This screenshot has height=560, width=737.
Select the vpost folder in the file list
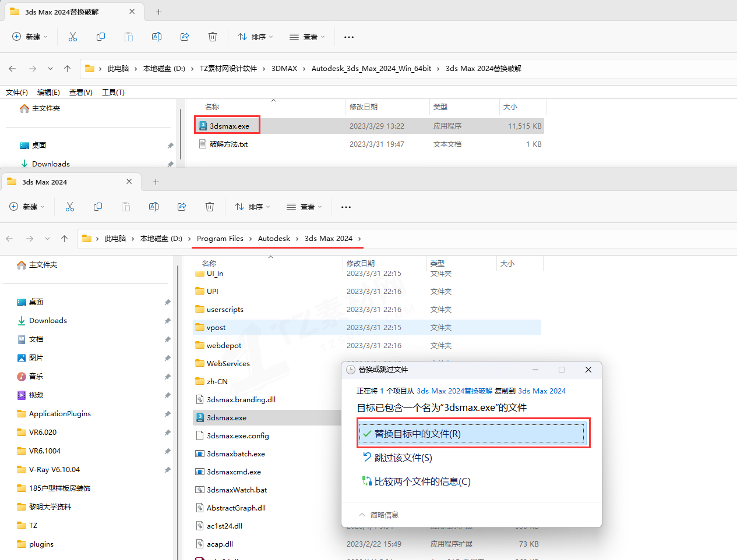(366, 328)
